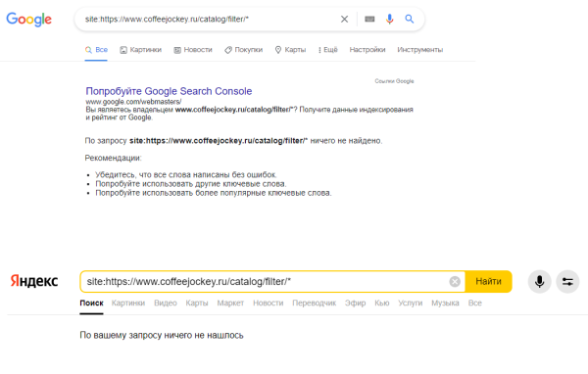Image resolution: width=588 pixels, height=374 pixels.
Task: Open Google on-screen keyboard icon
Action: coord(369,19)
